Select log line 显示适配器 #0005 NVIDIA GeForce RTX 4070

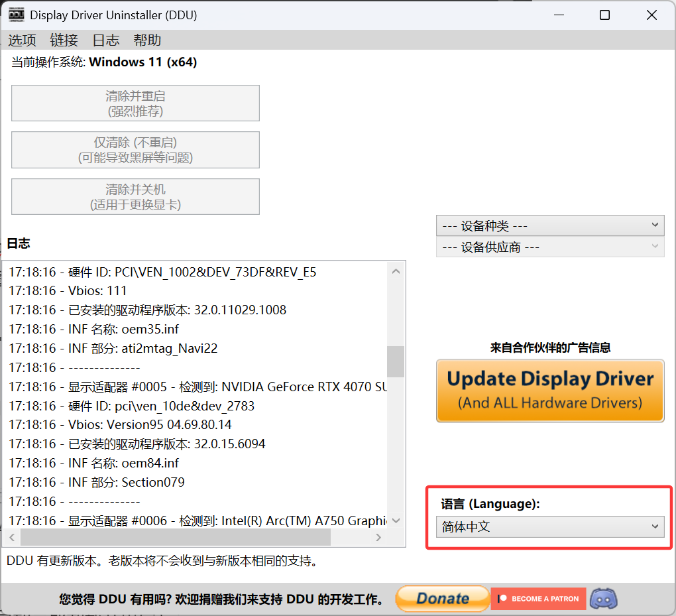197,387
